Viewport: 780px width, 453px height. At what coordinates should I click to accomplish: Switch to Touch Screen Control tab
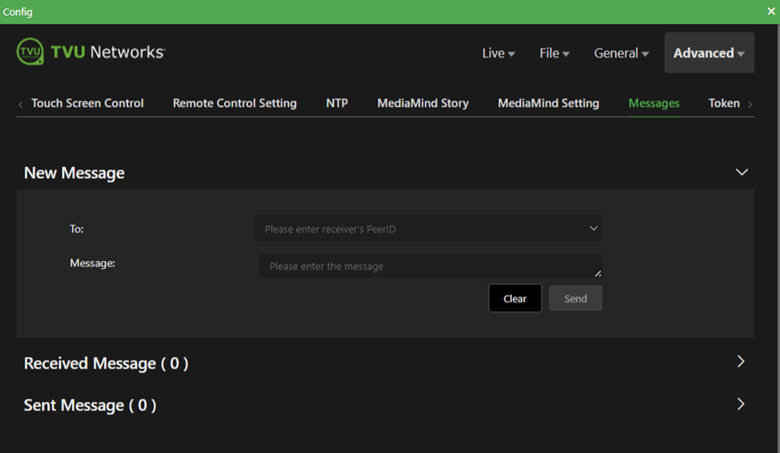[87, 103]
